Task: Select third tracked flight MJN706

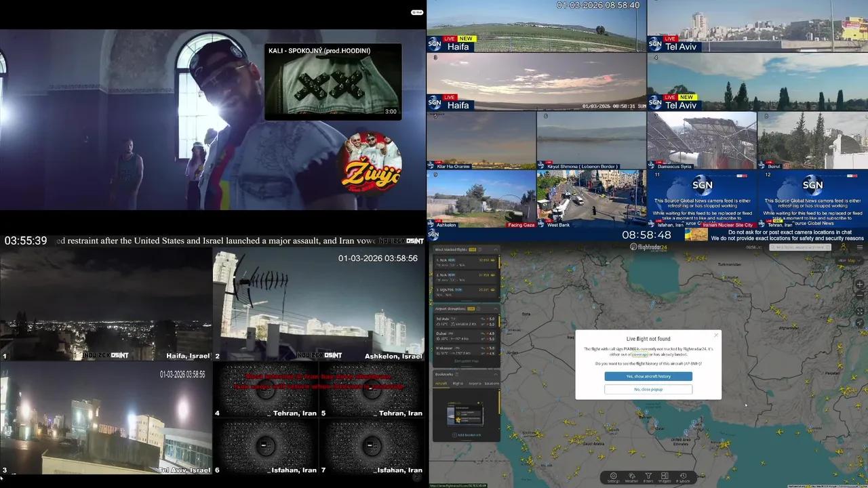Action: [x=466, y=291]
